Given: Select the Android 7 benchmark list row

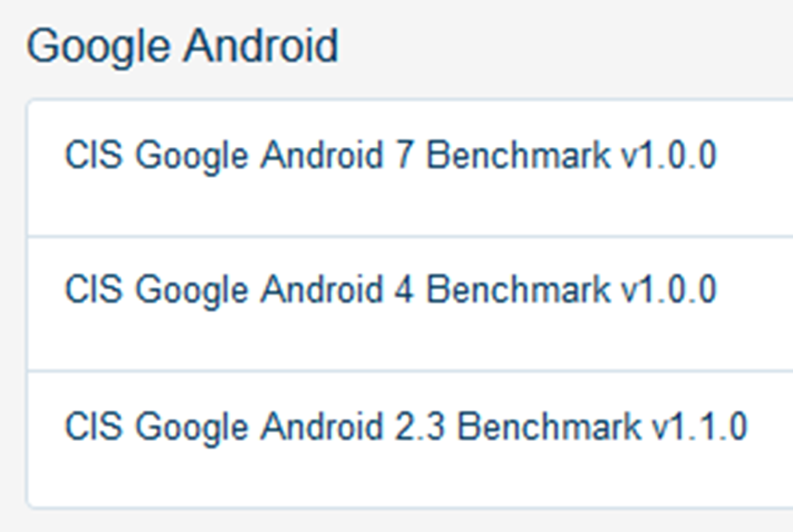Looking at the screenshot, I should (x=410, y=168).
